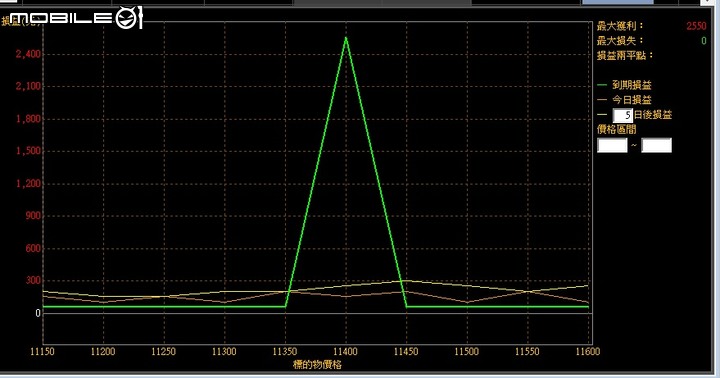Image resolution: width=720 pixels, height=378 pixels.
Task: Click the days input showing 5
Action: coord(623,115)
